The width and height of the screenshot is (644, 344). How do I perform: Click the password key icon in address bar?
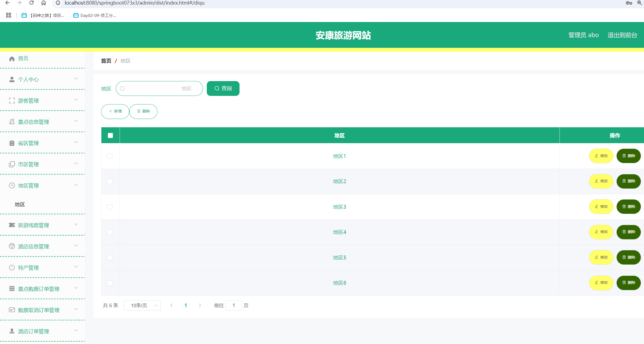pos(629,3)
